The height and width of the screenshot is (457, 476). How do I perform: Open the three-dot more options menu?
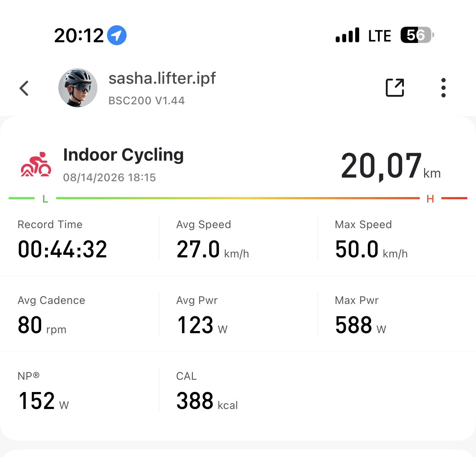(444, 88)
